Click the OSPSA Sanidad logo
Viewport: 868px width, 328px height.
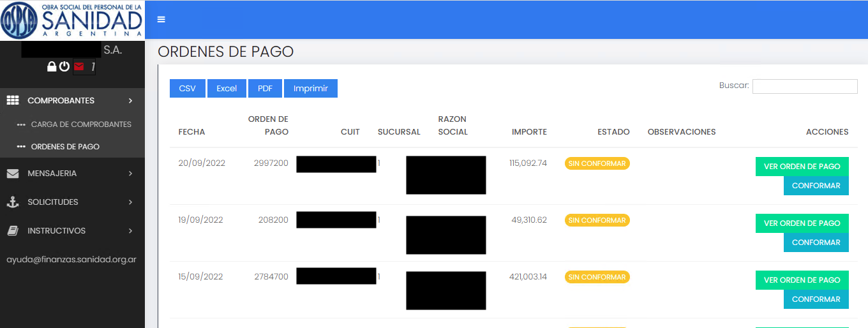[72, 20]
